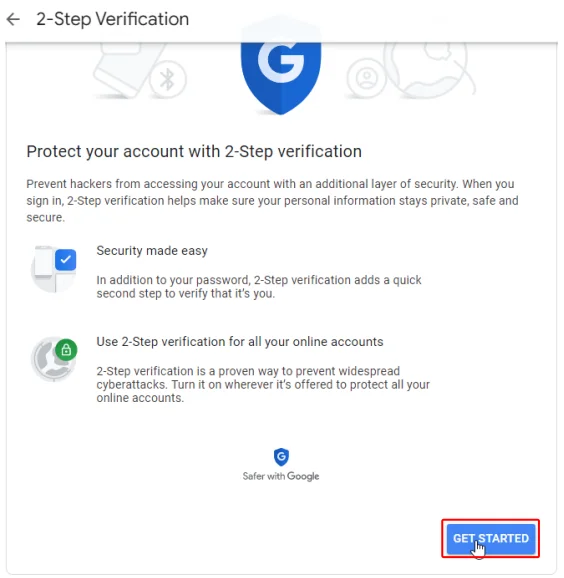
Task: Click the phone illustration beside Bluetooth
Action: [x=125, y=69]
